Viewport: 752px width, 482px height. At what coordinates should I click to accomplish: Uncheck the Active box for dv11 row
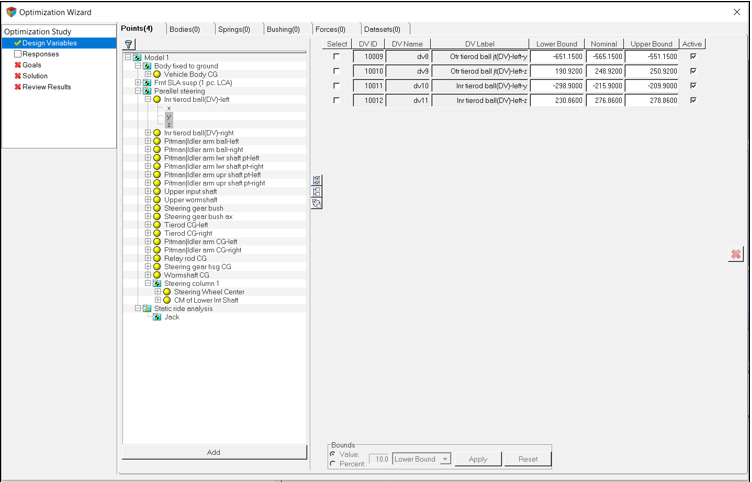click(x=692, y=100)
